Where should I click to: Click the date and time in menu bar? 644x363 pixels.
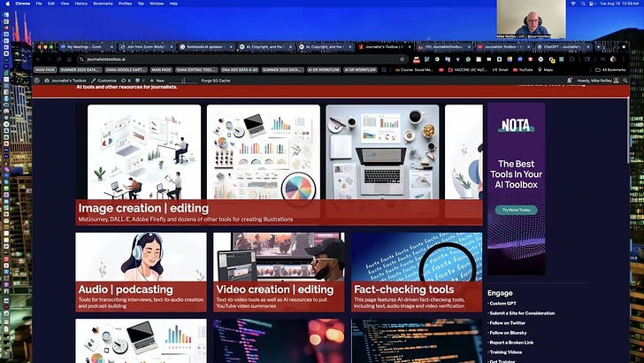click(619, 4)
